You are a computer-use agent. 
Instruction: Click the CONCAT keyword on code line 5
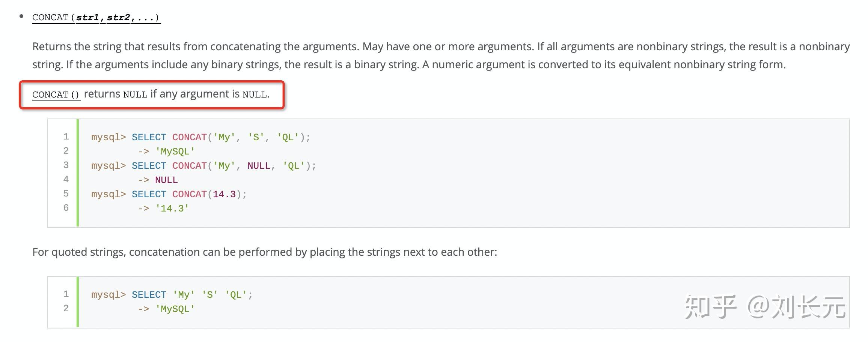[190, 194]
